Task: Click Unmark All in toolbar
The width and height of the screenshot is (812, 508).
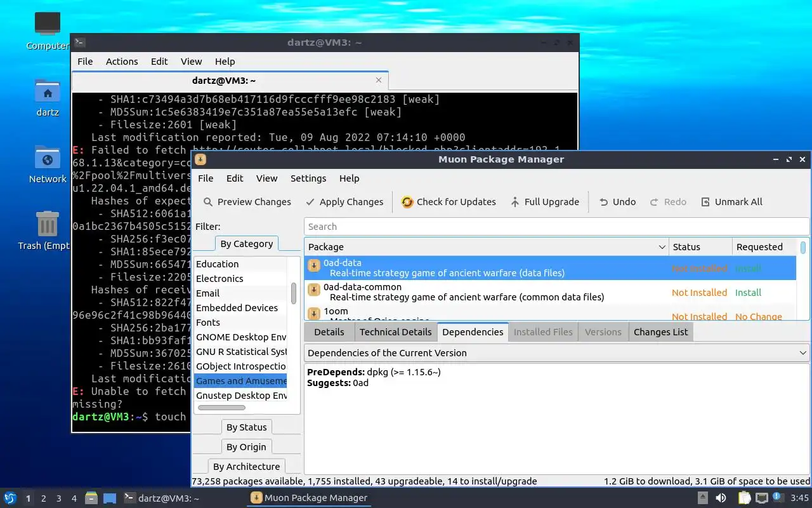Action: (731, 202)
